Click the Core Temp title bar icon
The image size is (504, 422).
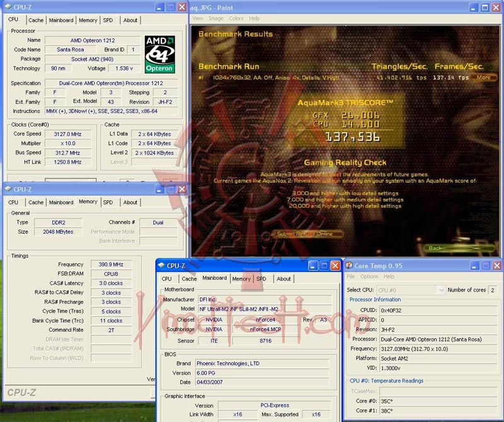[349, 265]
